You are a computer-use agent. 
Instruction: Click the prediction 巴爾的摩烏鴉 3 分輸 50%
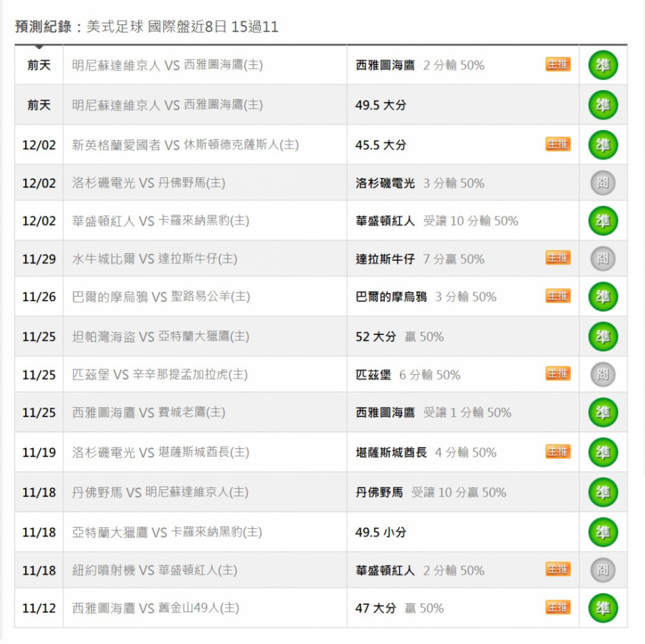click(426, 296)
